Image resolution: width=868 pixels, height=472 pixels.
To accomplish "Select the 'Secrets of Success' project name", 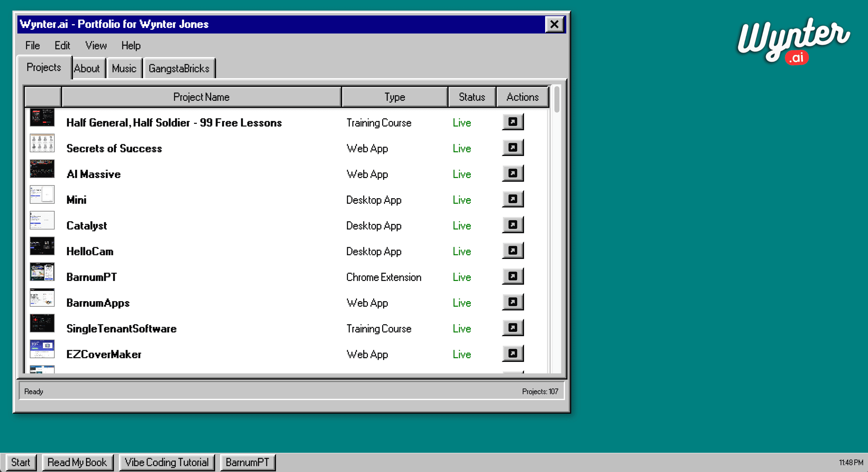I will [114, 149].
